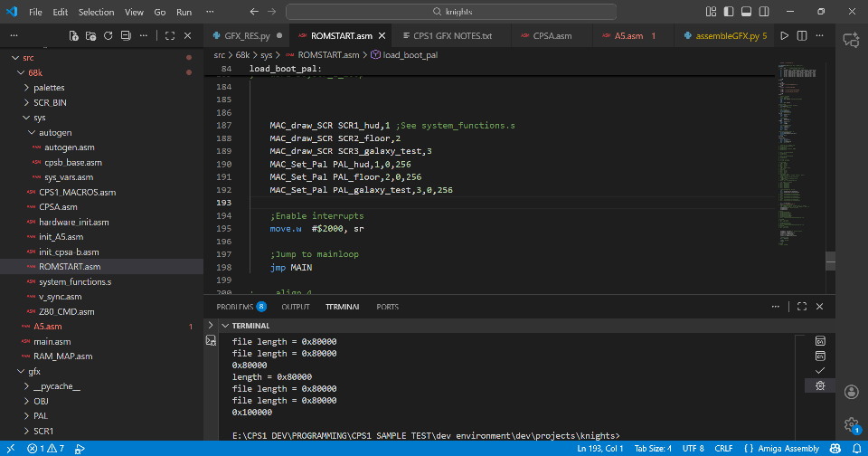868x456 pixels.
Task: Expand the OBJ folder
Action: point(26,401)
